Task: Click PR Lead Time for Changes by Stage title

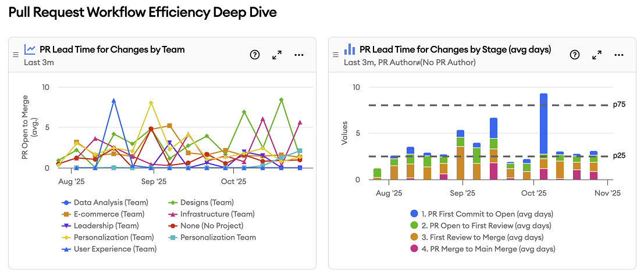Action: pyautogui.click(x=455, y=49)
